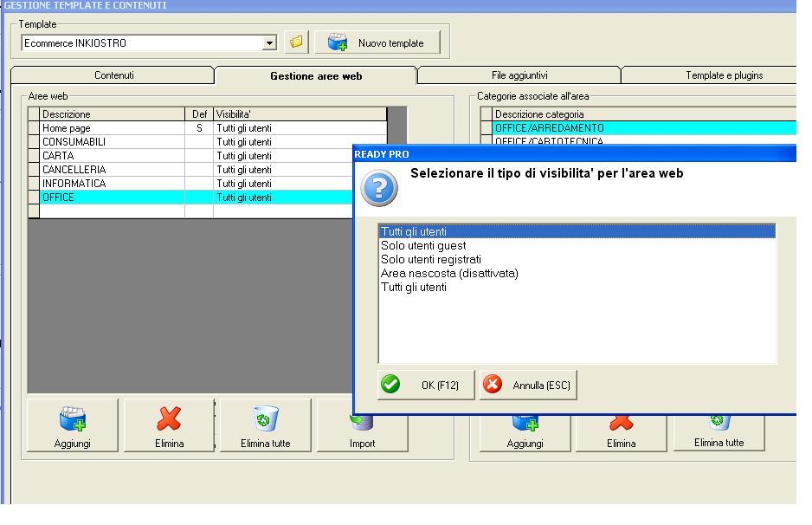Click empty new row in Aree web table
Image resolution: width=812 pixels, height=525 pixels.
(x=190, y=211)
